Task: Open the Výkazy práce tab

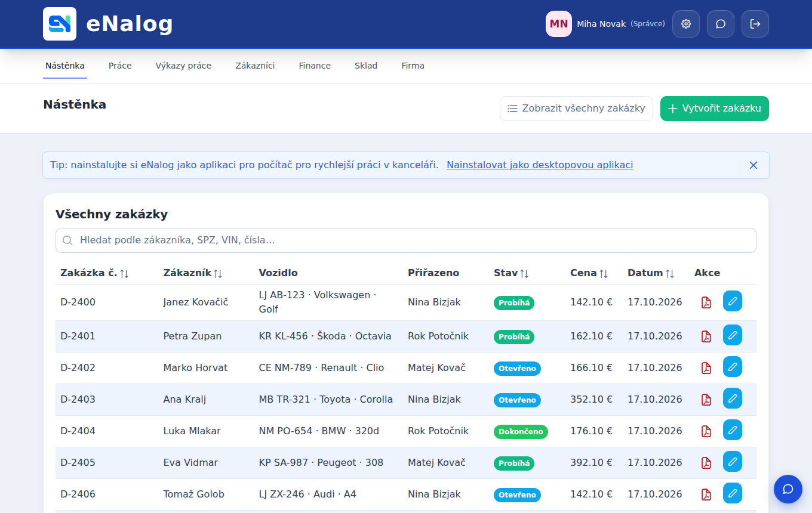Action: 183,66
